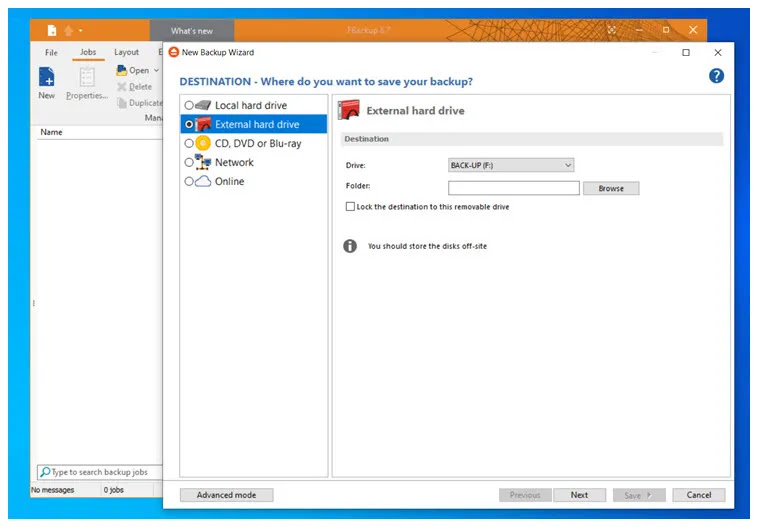Expand the Save button arrow
Screen dimensions: 759x527
(649, 495)
